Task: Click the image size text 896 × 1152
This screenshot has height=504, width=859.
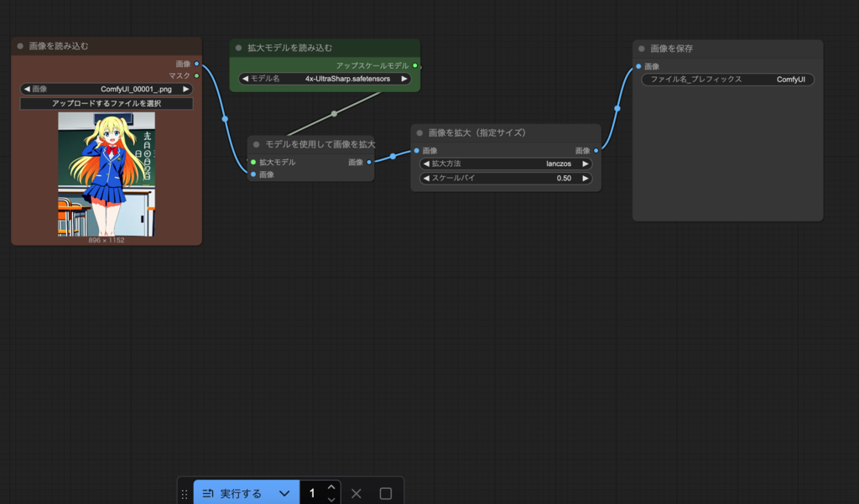Action: click(107, 241)
